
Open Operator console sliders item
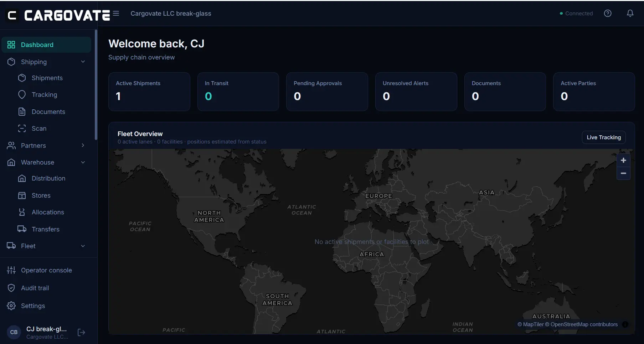[x=46, y=270]
